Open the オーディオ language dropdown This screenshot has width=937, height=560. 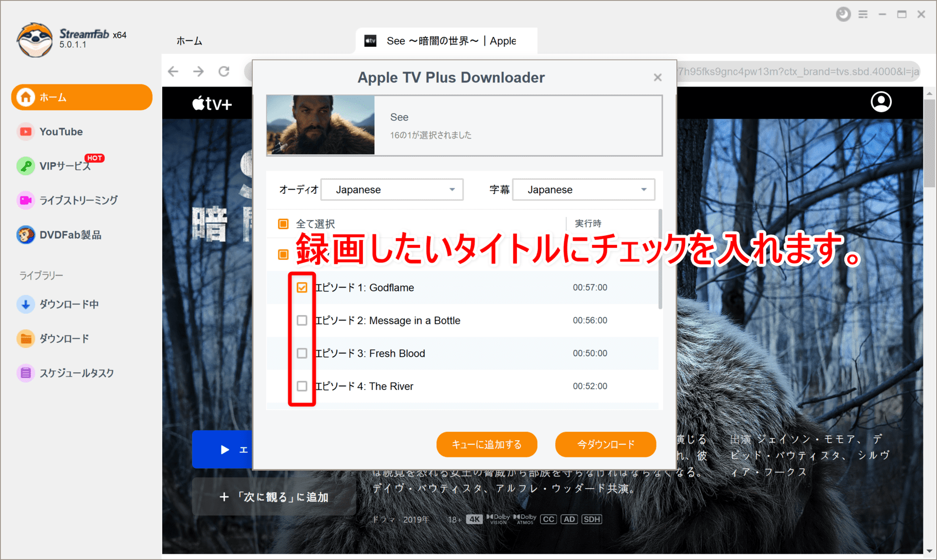click(392, 189)
